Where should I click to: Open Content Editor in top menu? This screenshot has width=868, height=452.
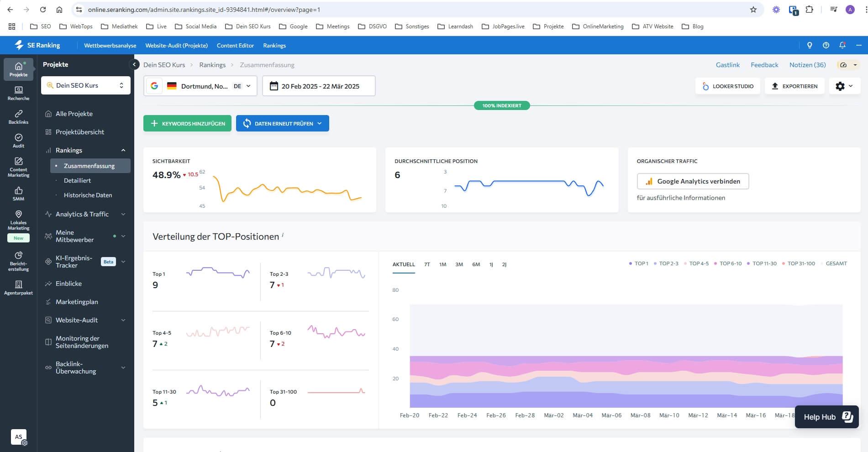pyautogui.click(x=235, y=45)
